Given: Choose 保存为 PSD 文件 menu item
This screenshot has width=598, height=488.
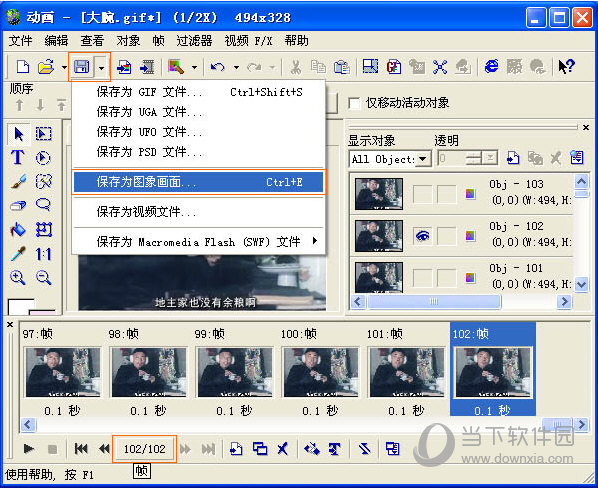Looking at the screenshot, I should [198, 152].
